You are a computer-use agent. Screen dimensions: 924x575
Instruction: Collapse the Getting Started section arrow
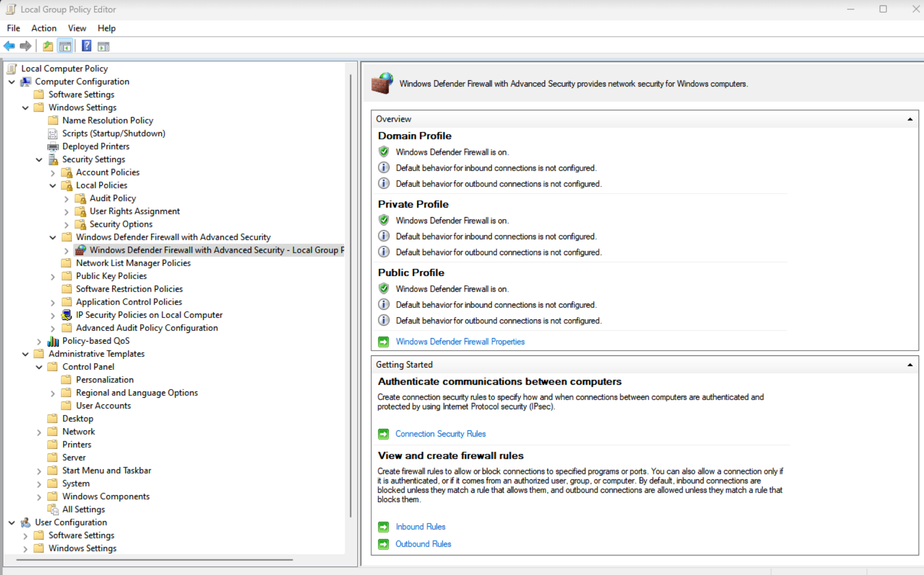point(910,365)
